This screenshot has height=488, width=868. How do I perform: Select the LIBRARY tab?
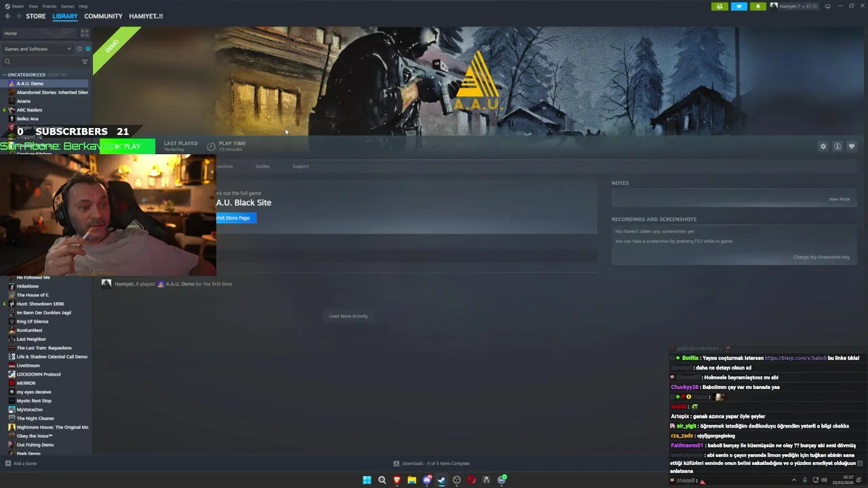tap(65, 16)
